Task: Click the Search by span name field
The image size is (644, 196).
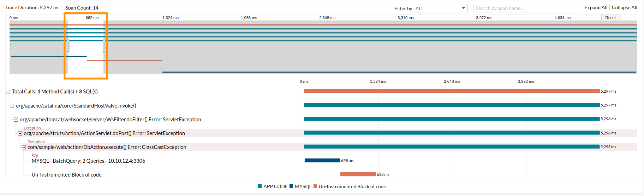Action: pos(525,8)
